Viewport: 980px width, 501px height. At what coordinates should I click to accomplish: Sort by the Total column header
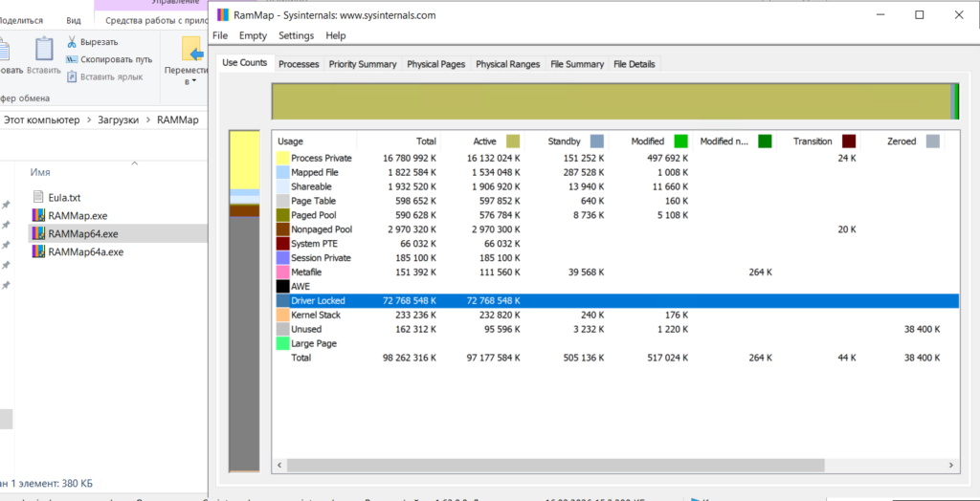tap(426, 142)
